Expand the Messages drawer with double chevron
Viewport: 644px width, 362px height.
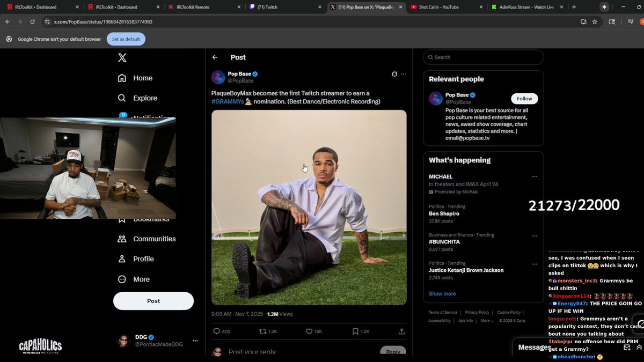coord(639,348)
